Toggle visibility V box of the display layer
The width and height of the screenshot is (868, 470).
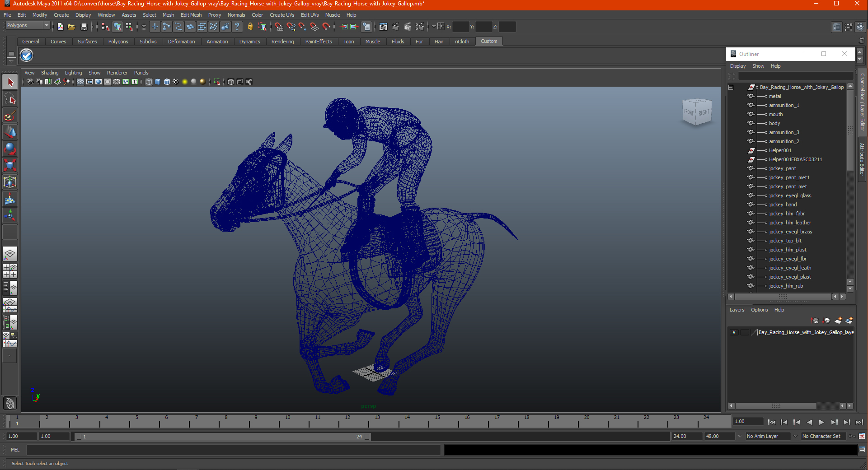pyautogui.click(x=734, y=332)
